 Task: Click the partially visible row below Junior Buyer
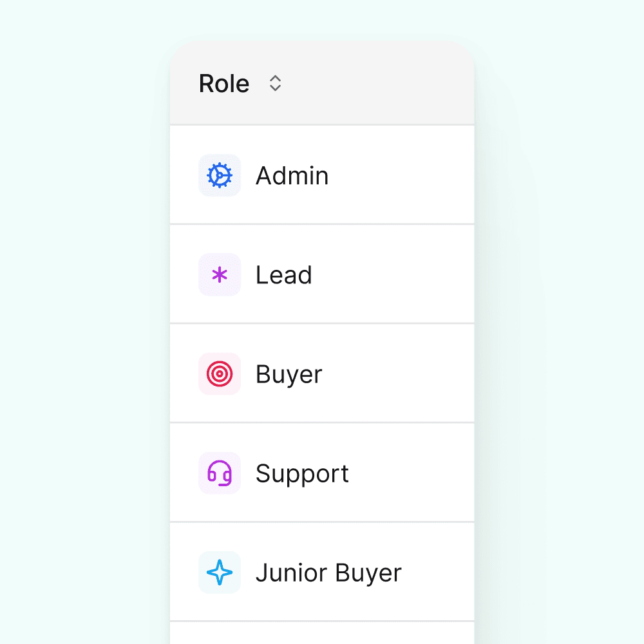pos(322,634)
